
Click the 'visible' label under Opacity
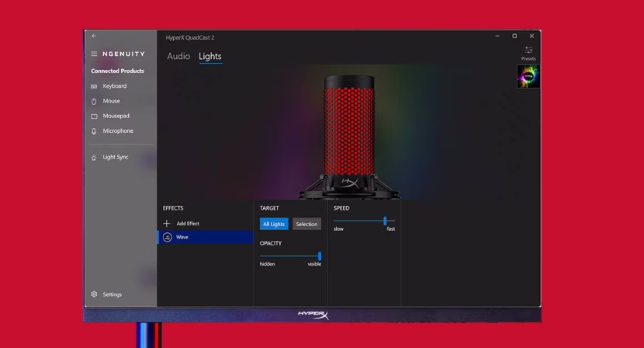click(x=314, y=264)
